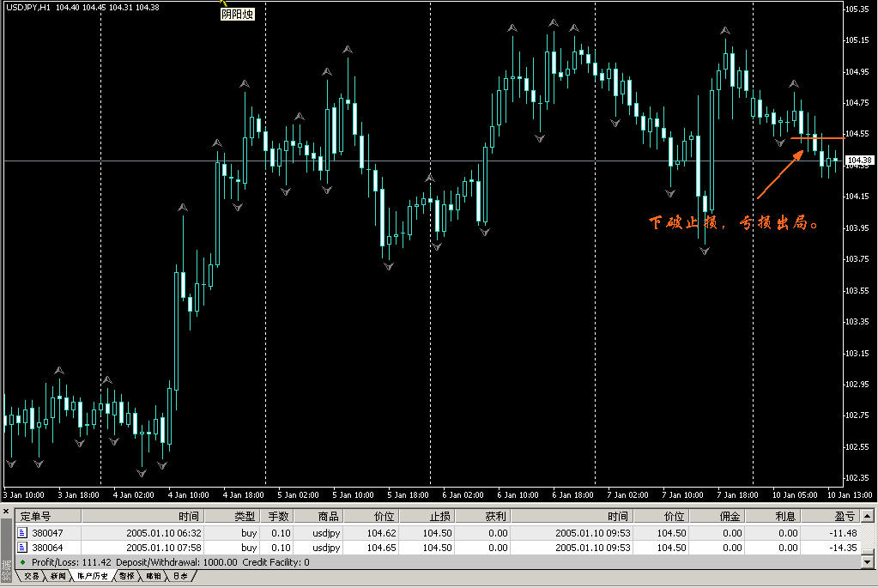Sort by the 类型 column header

pos(232,516)
